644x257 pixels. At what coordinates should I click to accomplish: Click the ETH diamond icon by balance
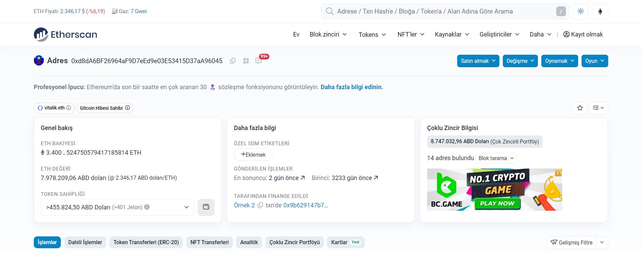43,153
